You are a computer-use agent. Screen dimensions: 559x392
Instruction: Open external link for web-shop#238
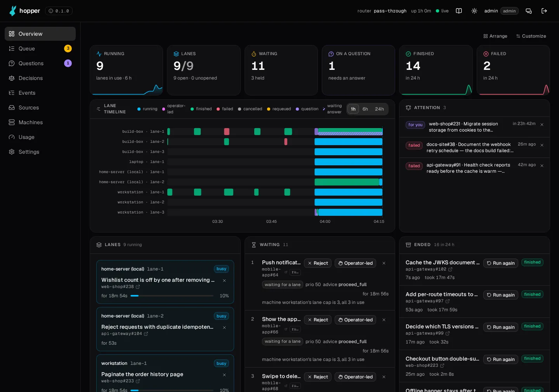(x=138, y=287)
